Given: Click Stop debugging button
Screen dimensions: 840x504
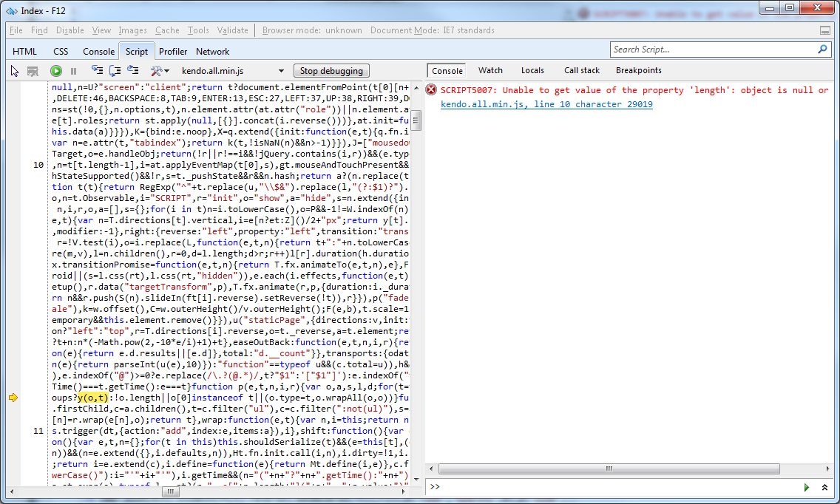Looking at the screenshot, I should click(x=331, y=71).
